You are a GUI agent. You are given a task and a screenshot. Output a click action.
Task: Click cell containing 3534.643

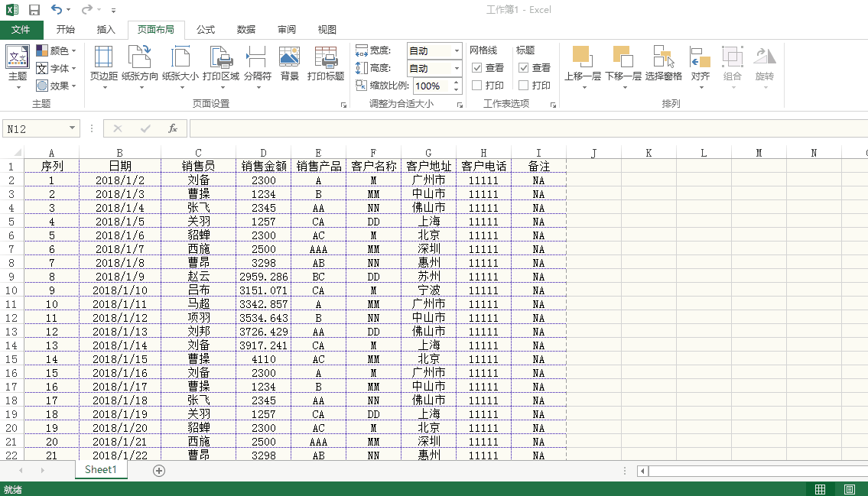click(x=264, y=318)
